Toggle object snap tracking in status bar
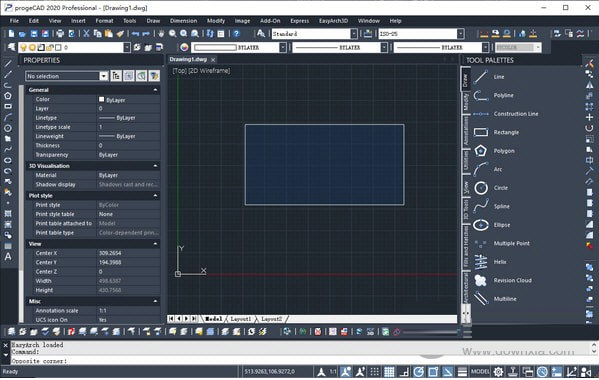599x380 pixels. pos(448,372)
